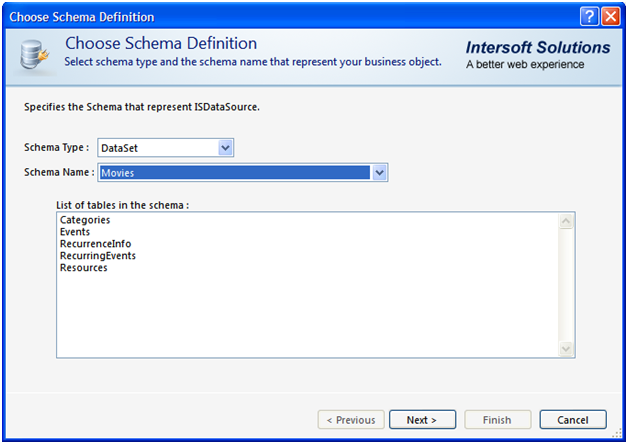Click the Previous button
The width and height of the screenshot is (628, 444).
click(x=351, y=420)
